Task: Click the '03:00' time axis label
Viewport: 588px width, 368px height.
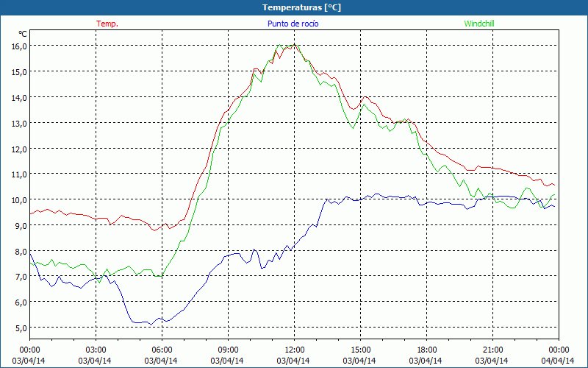Action: pos(96,350)
